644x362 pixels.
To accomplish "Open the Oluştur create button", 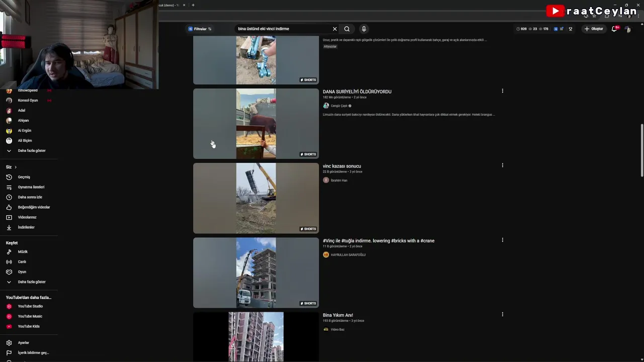I will click(594, 29).
